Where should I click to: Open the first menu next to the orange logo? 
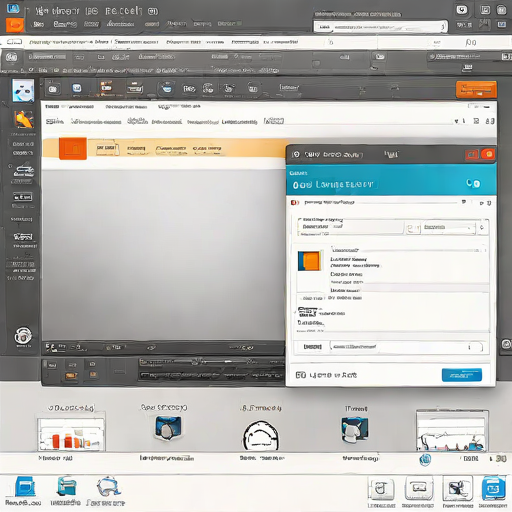pyautogui.click(x=39, y=24)
